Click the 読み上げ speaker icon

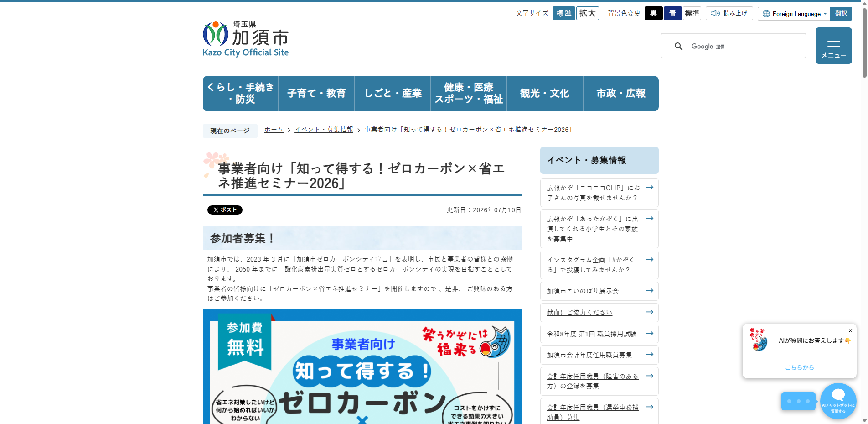[715, 13]
